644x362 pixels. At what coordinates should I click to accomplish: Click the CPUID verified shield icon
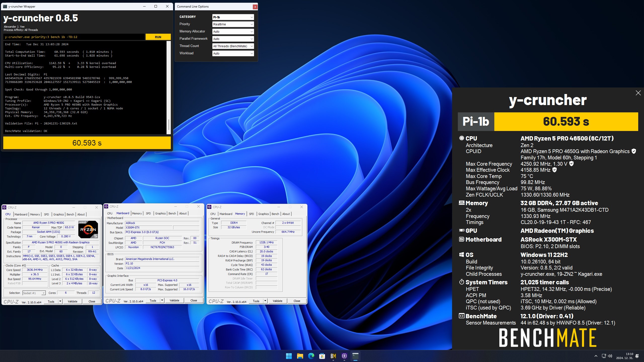point(634,151)
